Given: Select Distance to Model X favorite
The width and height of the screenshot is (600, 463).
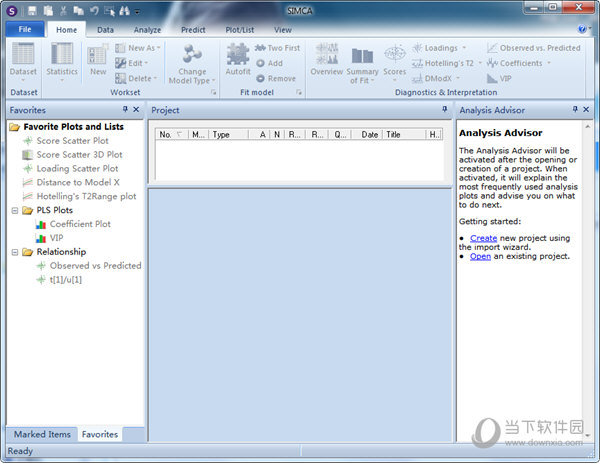Looking at the screenshot, I should [x=78, y=183].
